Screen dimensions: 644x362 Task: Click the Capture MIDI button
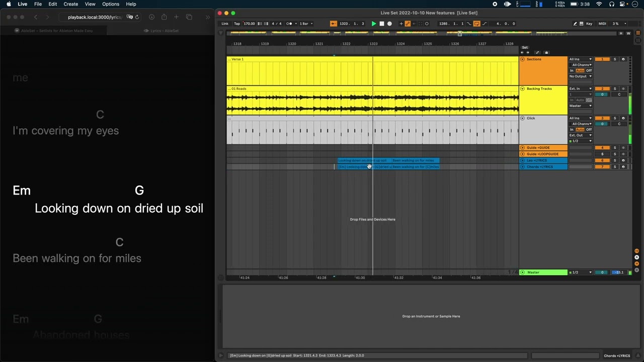(x=421, y=24)
